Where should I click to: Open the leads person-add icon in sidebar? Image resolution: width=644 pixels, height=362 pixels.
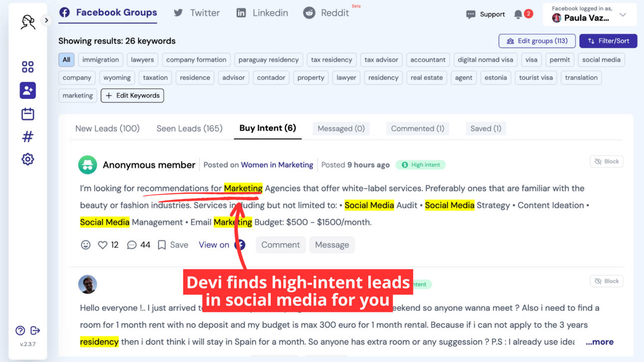[x=28, y=90]
